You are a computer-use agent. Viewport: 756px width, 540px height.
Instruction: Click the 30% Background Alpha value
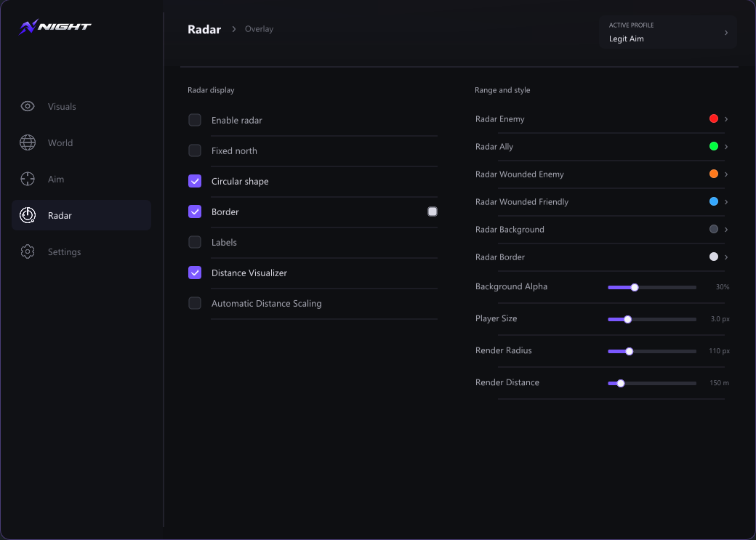point(723,287)
